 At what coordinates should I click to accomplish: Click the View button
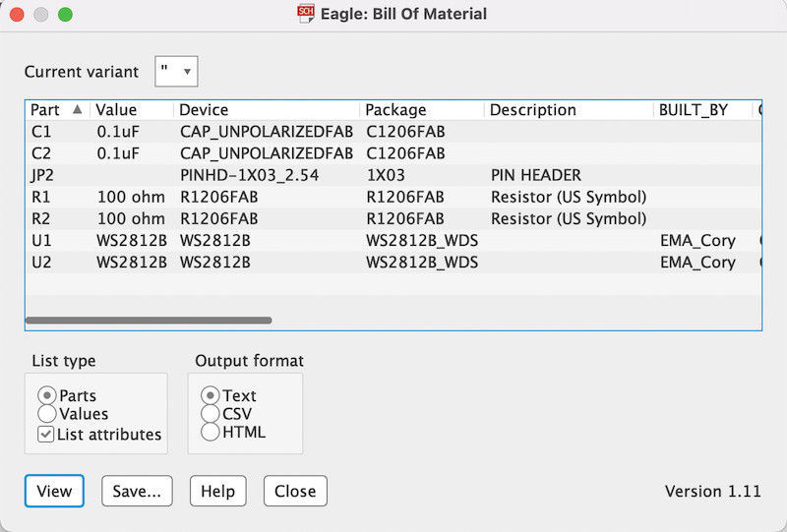click(54, 491)
